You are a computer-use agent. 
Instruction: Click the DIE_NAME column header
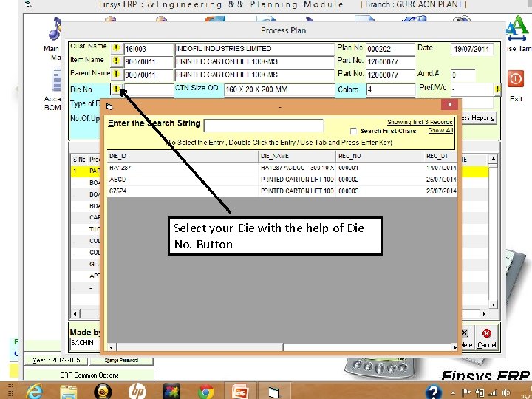[x=297, y=156]
